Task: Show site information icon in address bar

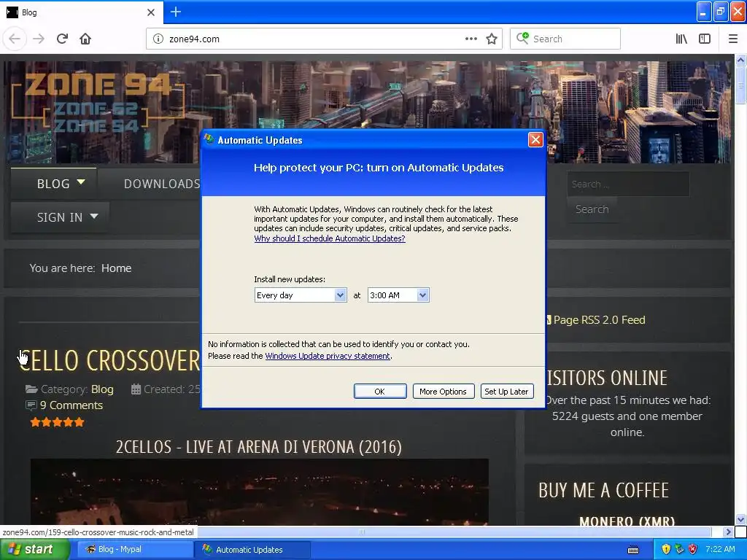Action: coord(158,39)
